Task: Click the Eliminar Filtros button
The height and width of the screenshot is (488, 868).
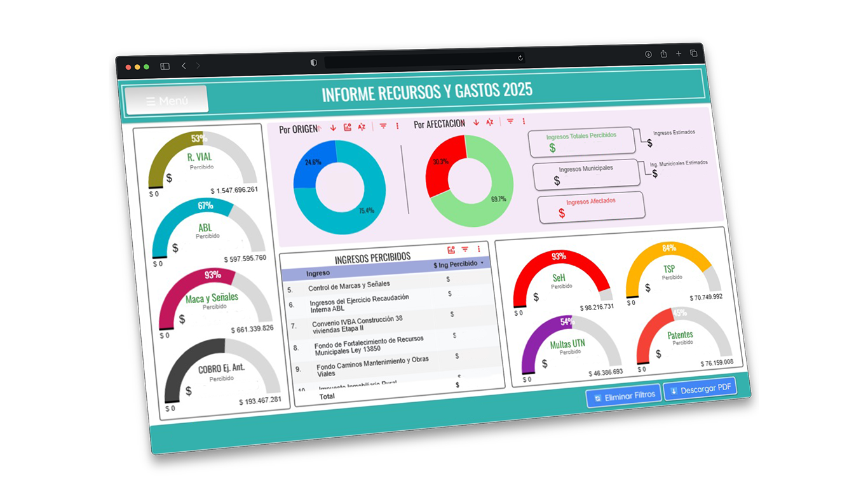Action: [x=623, y=395]
